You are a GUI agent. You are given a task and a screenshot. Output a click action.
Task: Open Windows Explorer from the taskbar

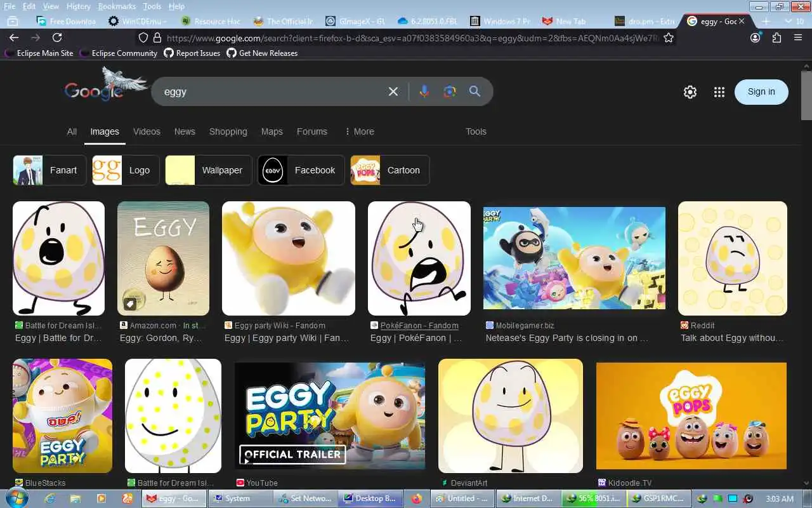pos(75,498)
